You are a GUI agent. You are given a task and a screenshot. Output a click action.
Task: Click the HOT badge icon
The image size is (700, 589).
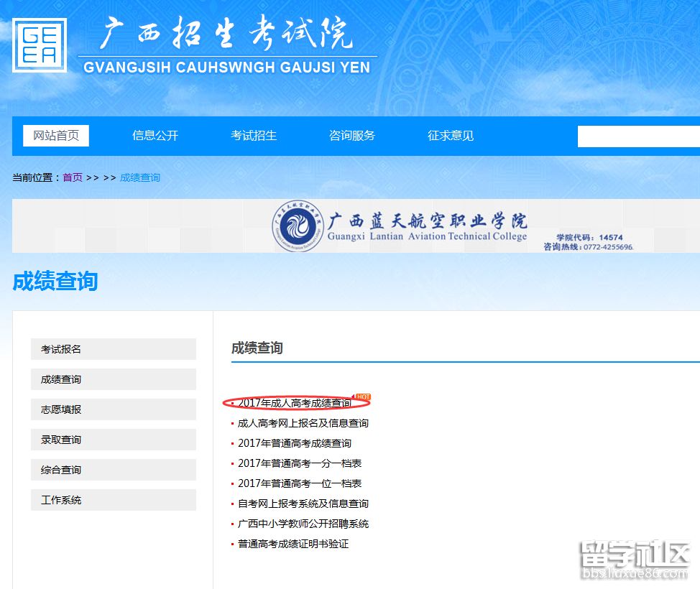[x=363, y=397]
